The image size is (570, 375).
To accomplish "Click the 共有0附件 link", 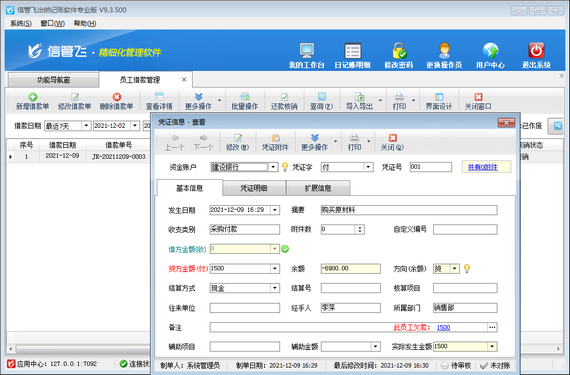I will [482, 167].
